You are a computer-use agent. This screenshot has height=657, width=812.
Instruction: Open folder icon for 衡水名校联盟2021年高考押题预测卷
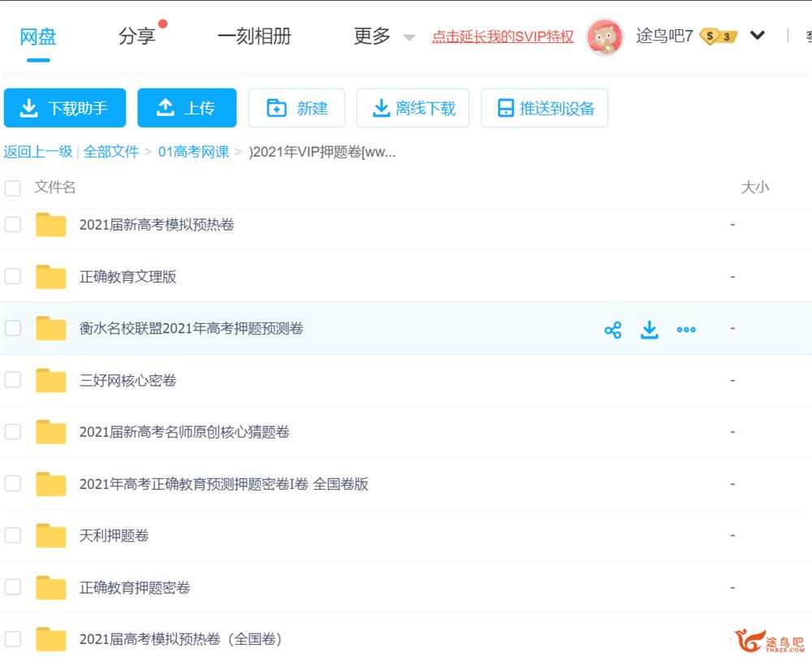50,328
